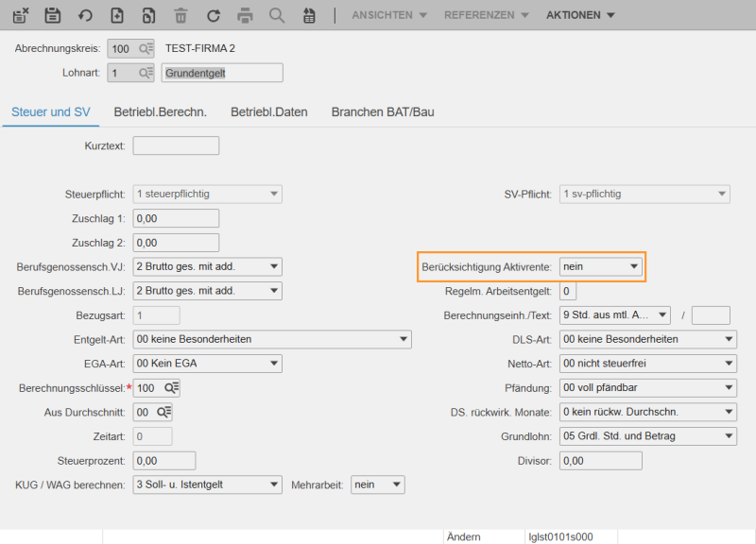
Task: Click the new document toolbar icon
Action: tap(117, 15)
